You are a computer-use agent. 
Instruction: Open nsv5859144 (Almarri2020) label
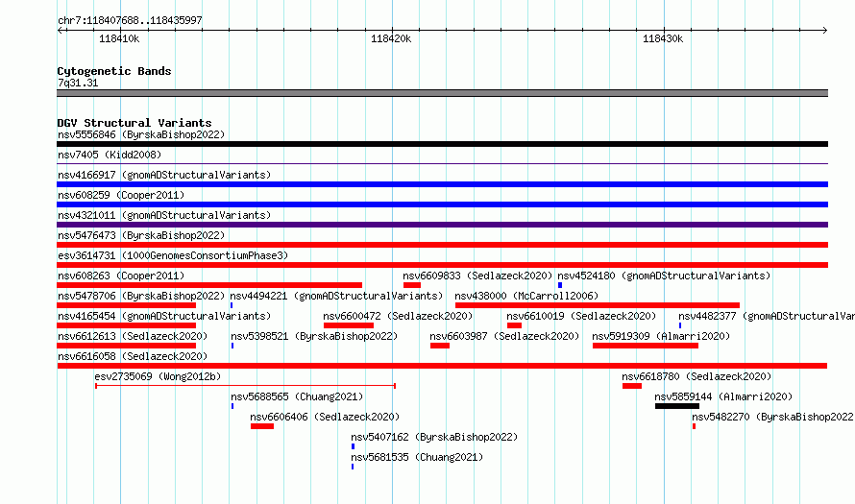[723, 396]
